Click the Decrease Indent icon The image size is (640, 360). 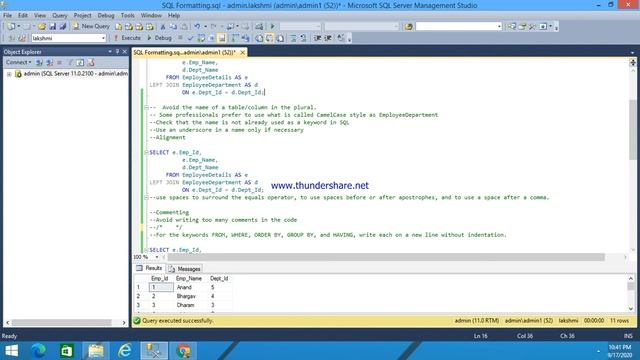pyautogui.click(x=317, y=38)
